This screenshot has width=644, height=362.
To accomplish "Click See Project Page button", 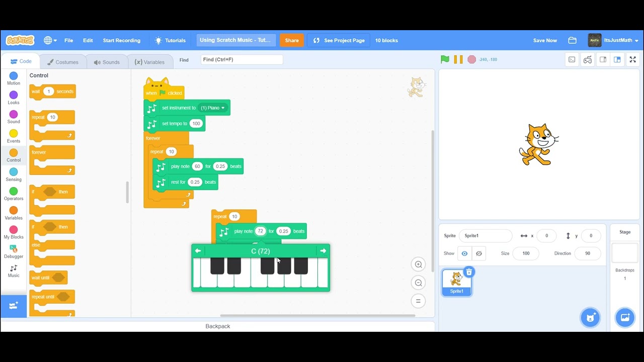I will coord(339,40).
